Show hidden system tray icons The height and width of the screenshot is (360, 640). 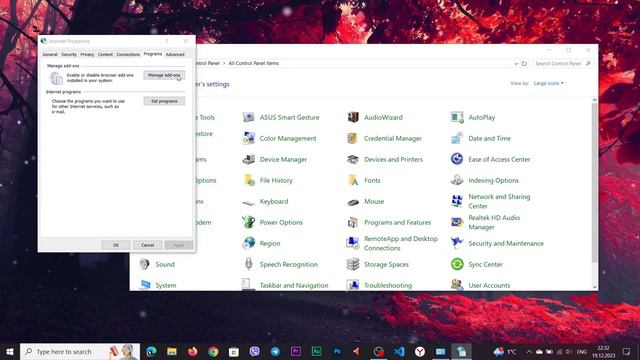(x=529, y=351)
